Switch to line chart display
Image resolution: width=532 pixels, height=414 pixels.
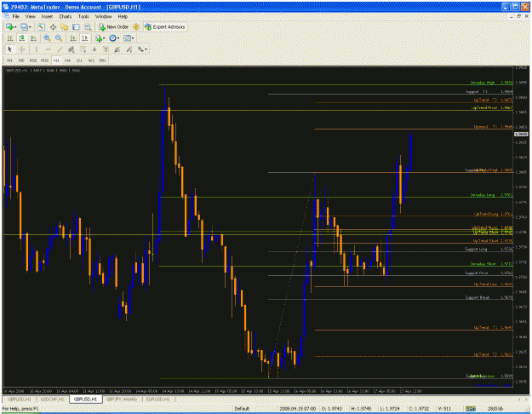click(33, 38)
